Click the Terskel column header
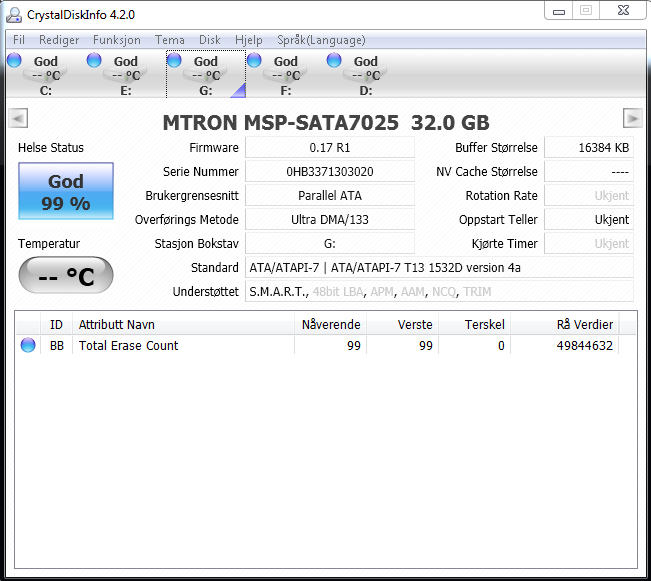Screen dimensions: 651x581 click(x=475, y=324)
